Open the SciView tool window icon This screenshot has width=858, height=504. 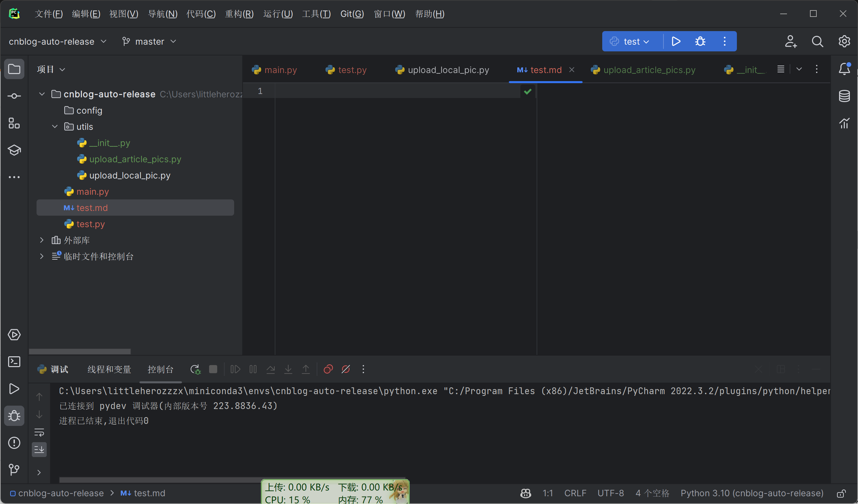[844, 123]
